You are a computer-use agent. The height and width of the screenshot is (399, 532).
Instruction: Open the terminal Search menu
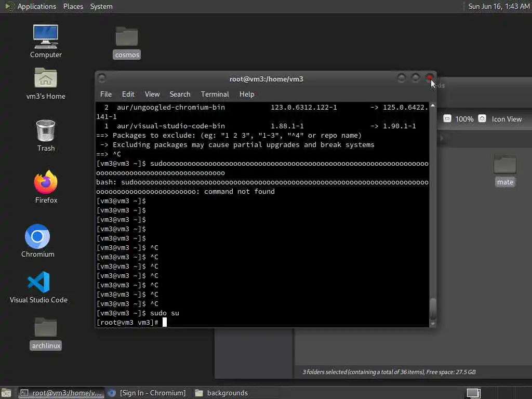coord(180,95)
